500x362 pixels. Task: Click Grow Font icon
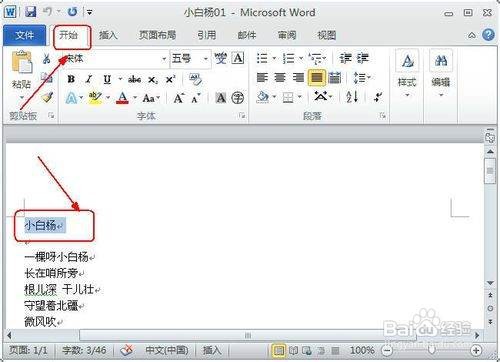click(x=179, y=98)
